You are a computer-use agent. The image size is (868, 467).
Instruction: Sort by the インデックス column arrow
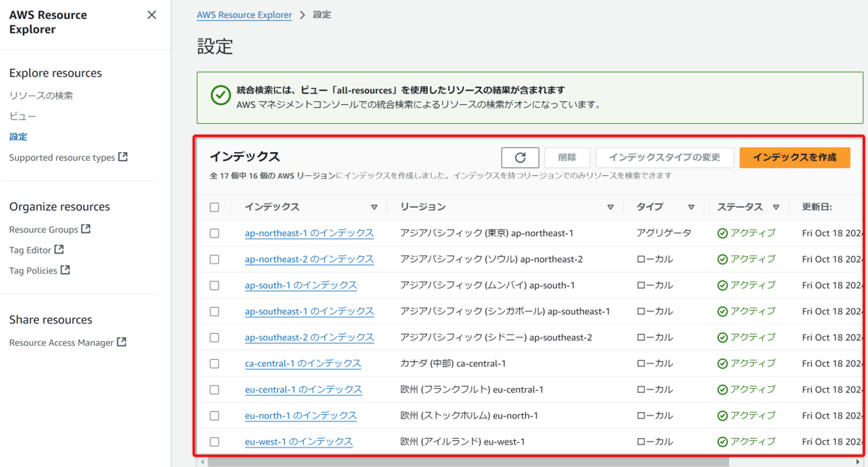pos(374,207)
